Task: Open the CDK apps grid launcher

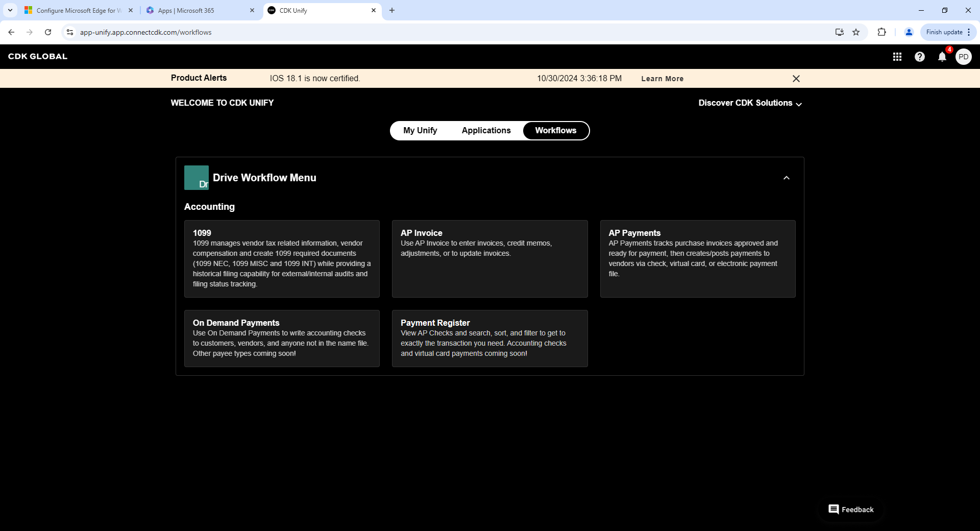Action: (x=897, y=57)
